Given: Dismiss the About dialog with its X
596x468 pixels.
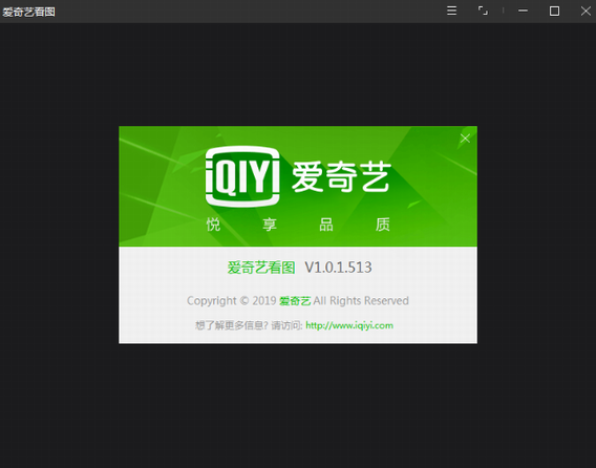Looking at the screenshot, I should pyautogui.click(x=465, y=138).
